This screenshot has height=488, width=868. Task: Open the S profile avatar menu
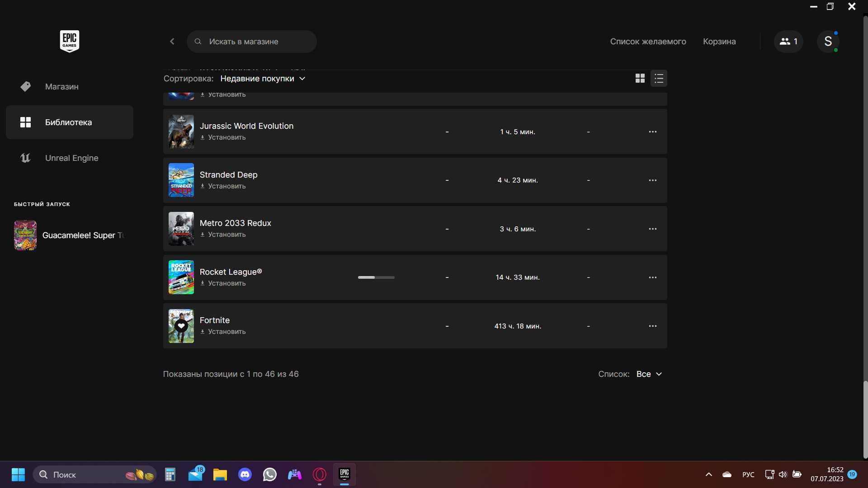click(828, 42)
